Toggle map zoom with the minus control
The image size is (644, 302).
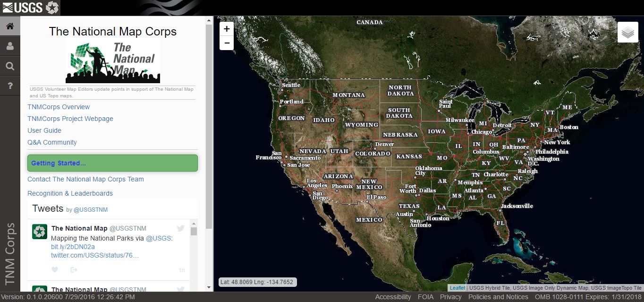click(226, 43)
